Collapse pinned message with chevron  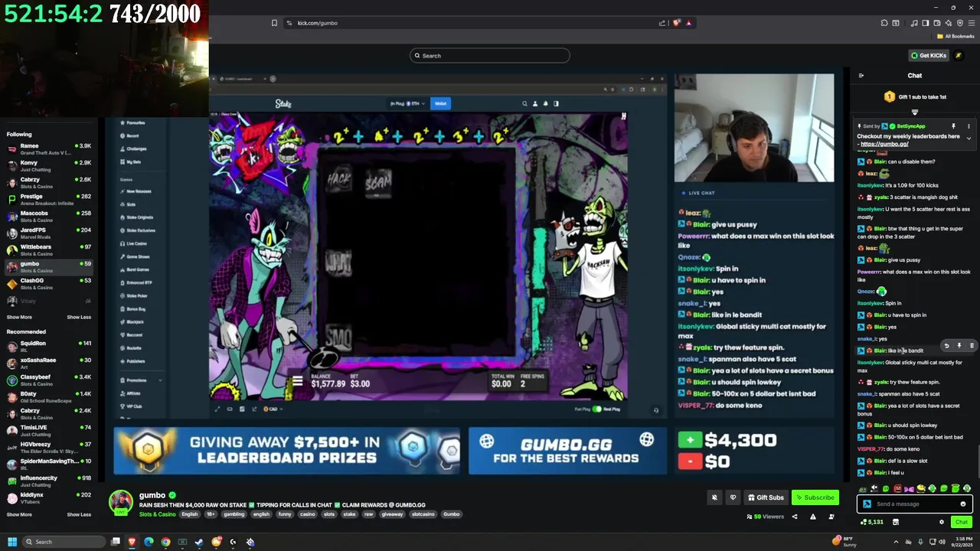click(x=969, y=139)
